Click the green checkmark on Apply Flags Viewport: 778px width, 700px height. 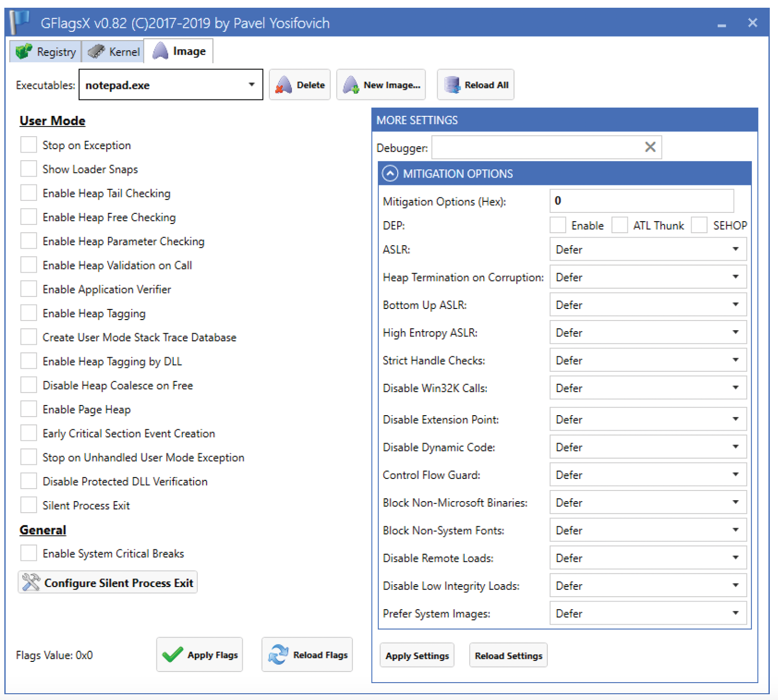(x=172, y=655)
